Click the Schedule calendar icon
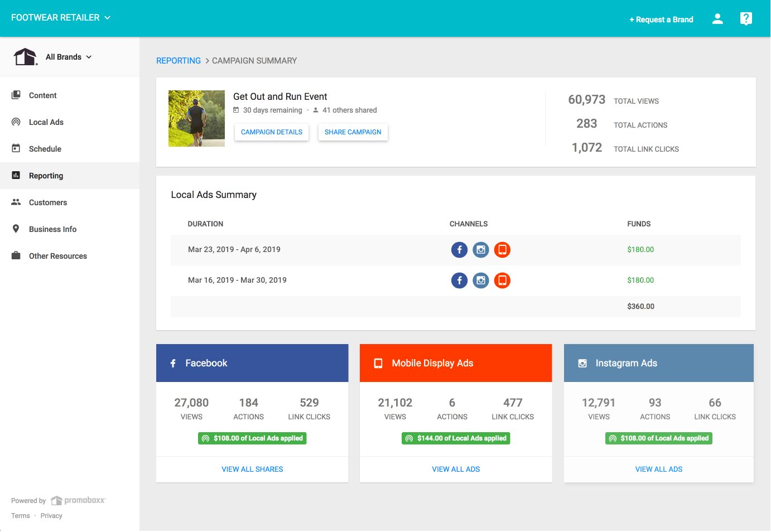Image resolution: width=771 pixels, height=532 pixels. tap(16, 149)
